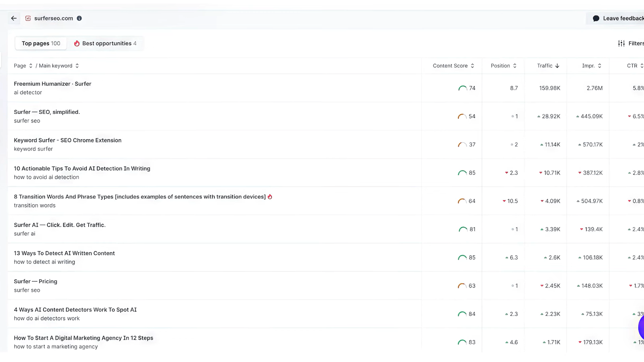The width and height of the screenshot is (644, 362).
Task: Open Keyword Surfer - SEO Chrome Extension page
Action: (x=68, y=140)
